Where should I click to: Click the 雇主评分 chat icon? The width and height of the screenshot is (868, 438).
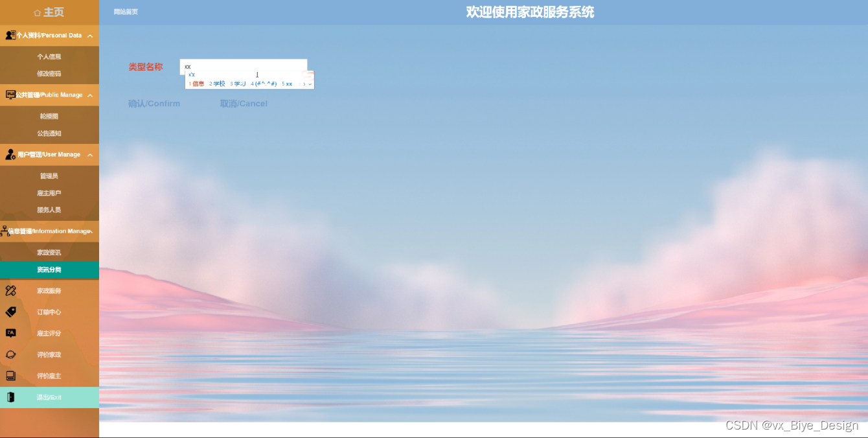[10, 333]
